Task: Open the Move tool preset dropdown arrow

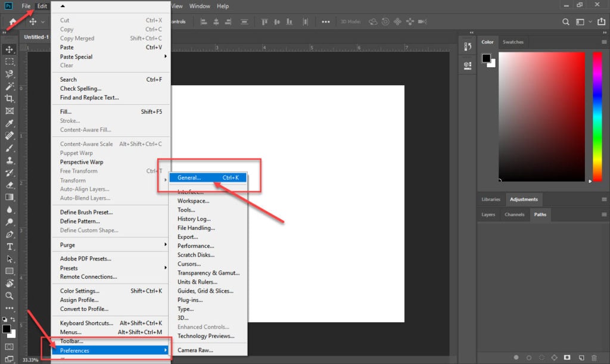Action: (x=43, y=22)
